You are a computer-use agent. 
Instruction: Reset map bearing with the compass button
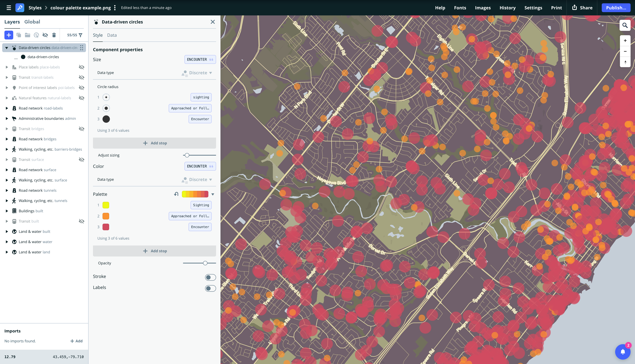click(x=625, y=62)
